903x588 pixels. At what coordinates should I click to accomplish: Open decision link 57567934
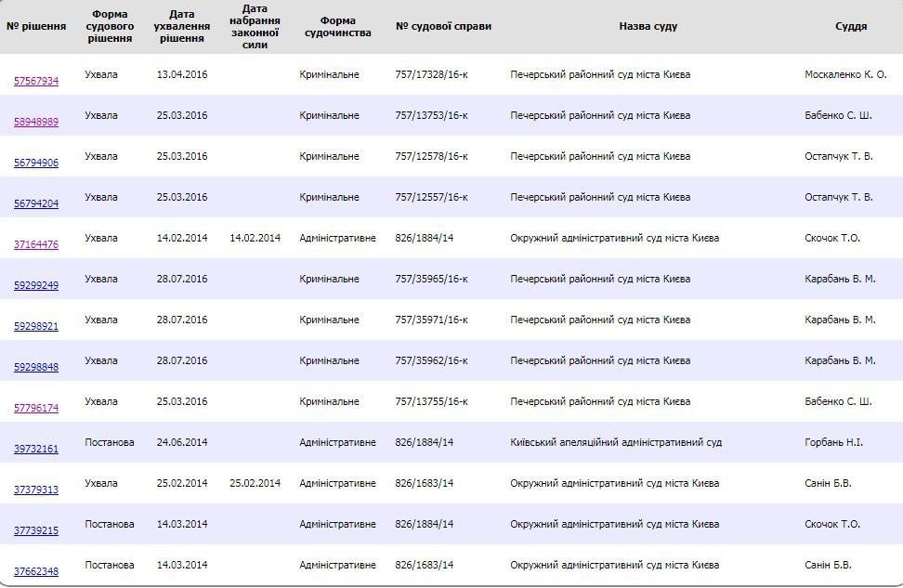(36, 82)
